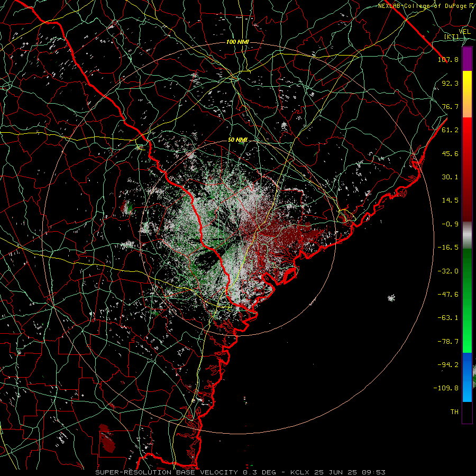Viewport: 476px width, 476px height.
Task: Click the -47.6 velocity scale value
Action: 448,295
